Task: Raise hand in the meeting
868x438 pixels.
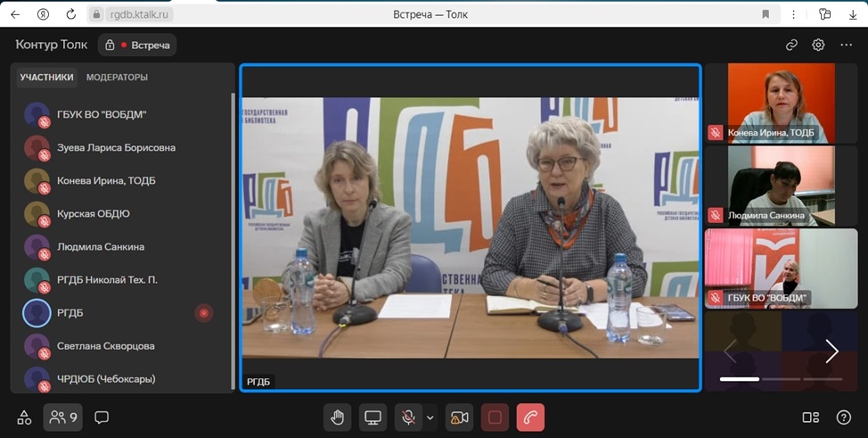Action: click(338, 417)
